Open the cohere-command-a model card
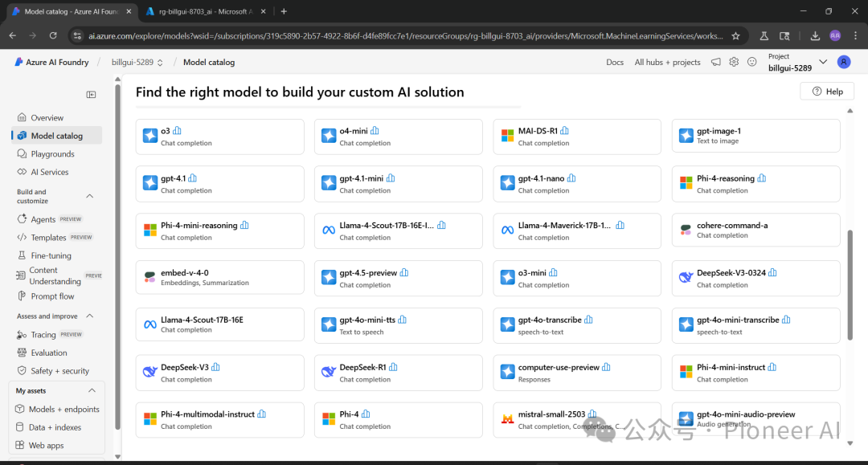This screenshot has height=465, width=868. click(755, 230)
